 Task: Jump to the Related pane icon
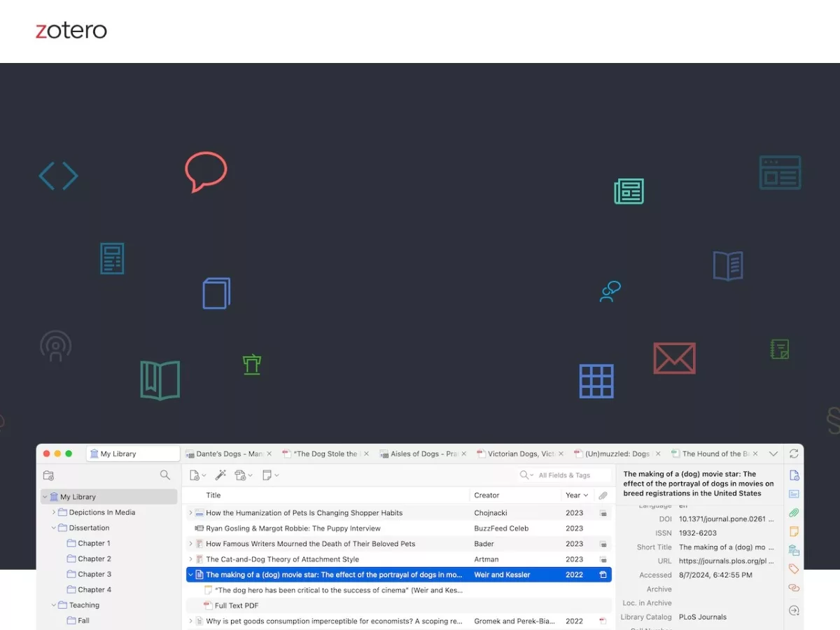(x=794, y=588)
